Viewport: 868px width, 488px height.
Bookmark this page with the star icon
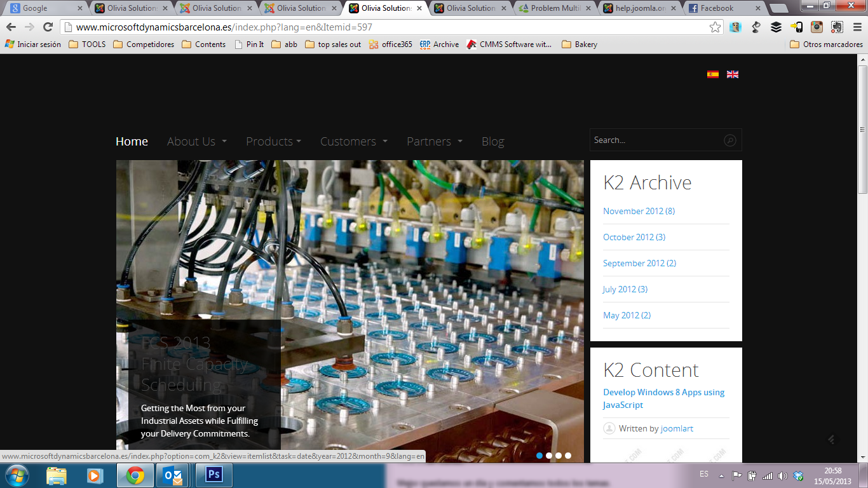click(x=715, y=27)
